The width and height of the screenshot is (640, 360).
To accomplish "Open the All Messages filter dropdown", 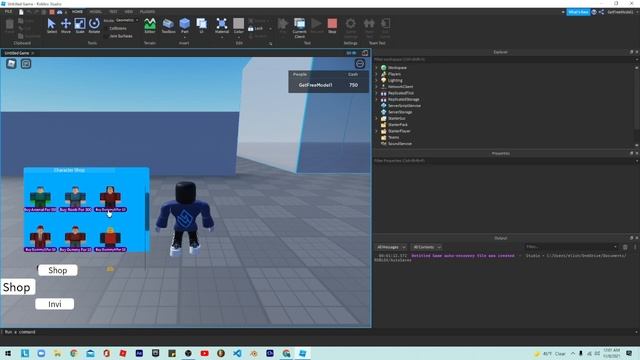I will coord(391,247).
